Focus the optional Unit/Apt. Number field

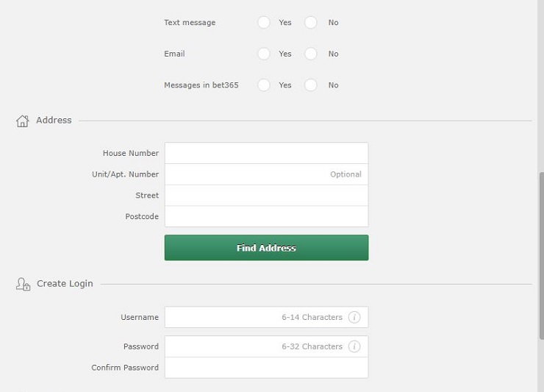click(x=266, y=174)
